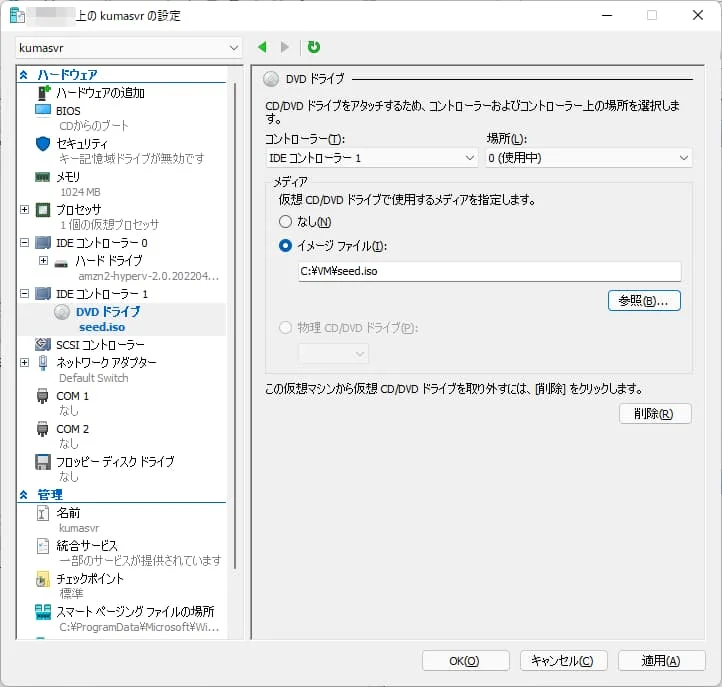Select ネットワーク アダプター in hardware tree
This screenshot has height=687, width=722.
[106, 363]
